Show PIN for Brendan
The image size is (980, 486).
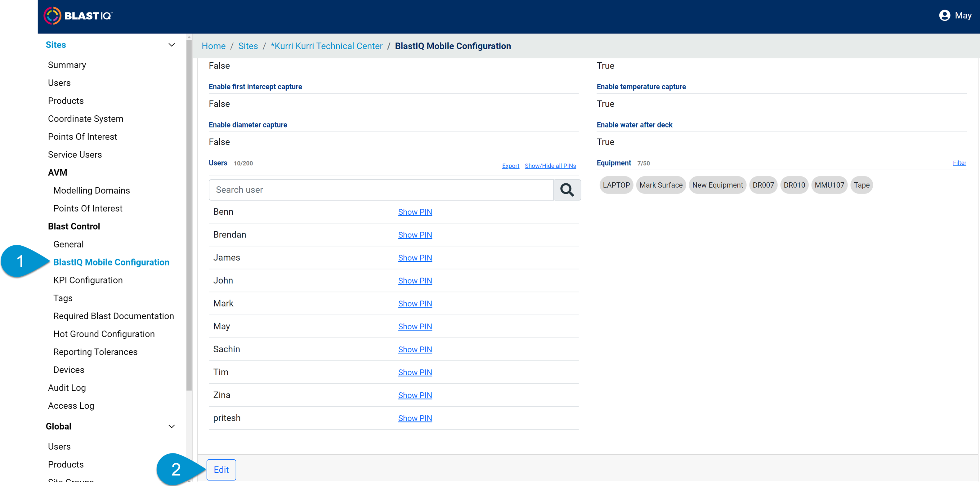415,235
